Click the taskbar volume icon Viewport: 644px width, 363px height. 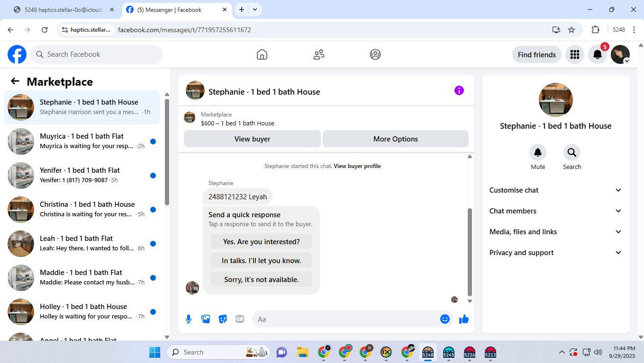click(x=598, y=352)
